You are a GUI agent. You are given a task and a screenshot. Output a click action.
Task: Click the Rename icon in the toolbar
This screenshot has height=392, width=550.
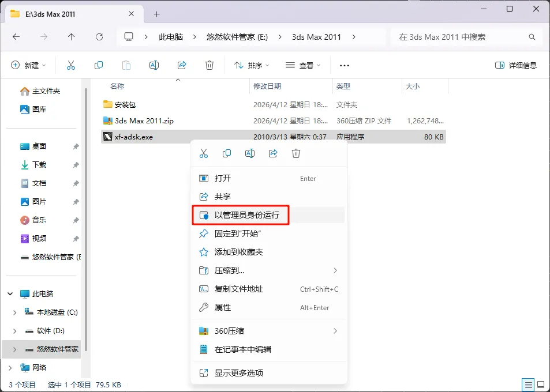154,65
